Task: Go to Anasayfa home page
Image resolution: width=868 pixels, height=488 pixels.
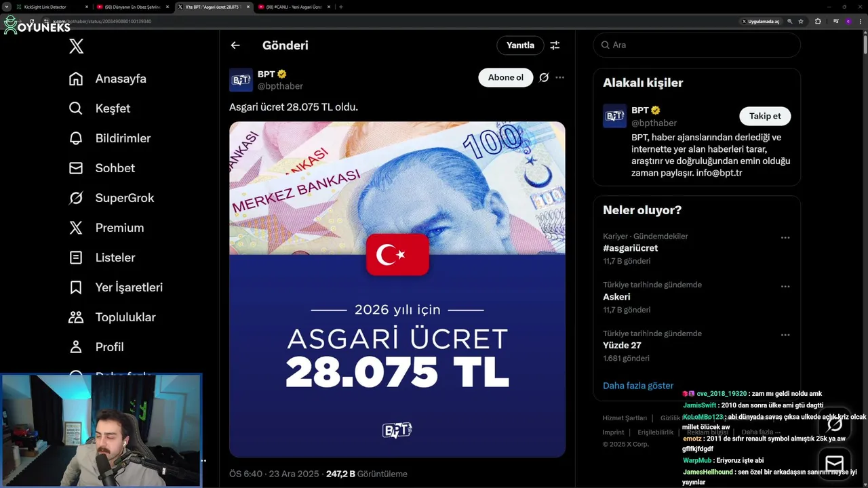Action: click(x=108, y=79)
